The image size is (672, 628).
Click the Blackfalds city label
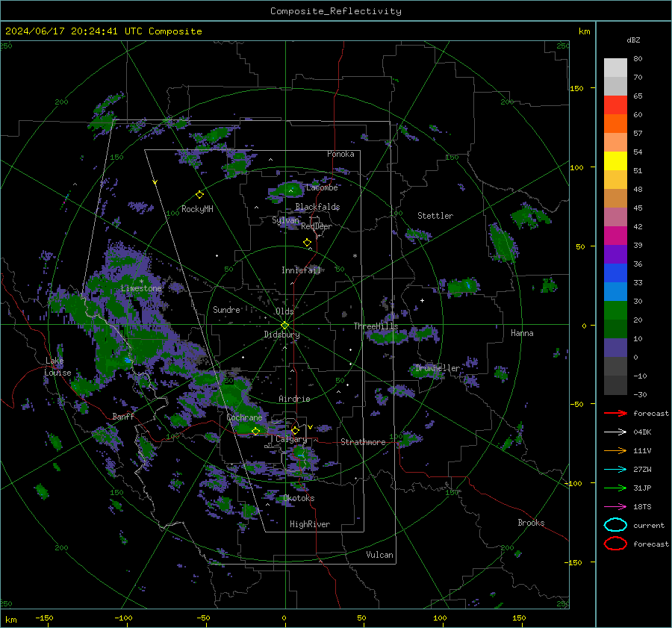tap(317, 207)
